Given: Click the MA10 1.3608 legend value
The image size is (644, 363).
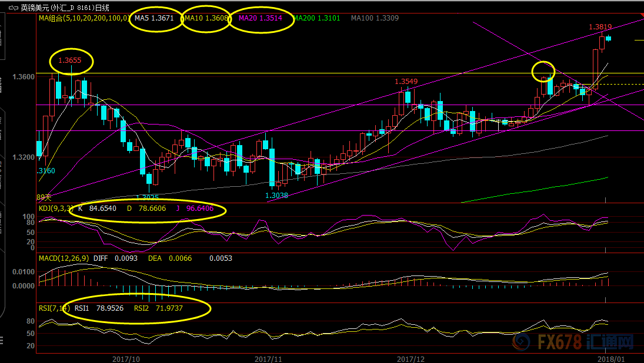Looking at the screenshot, I should [205, 18].
